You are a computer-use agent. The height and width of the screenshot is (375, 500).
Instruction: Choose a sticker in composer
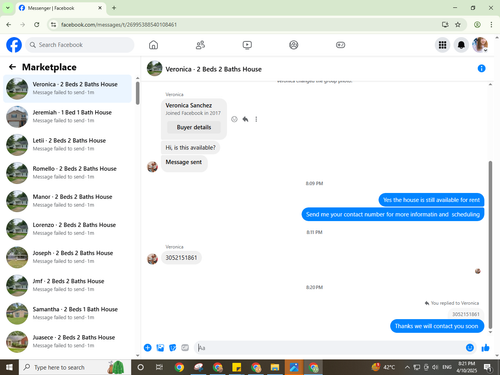(173, 348)
